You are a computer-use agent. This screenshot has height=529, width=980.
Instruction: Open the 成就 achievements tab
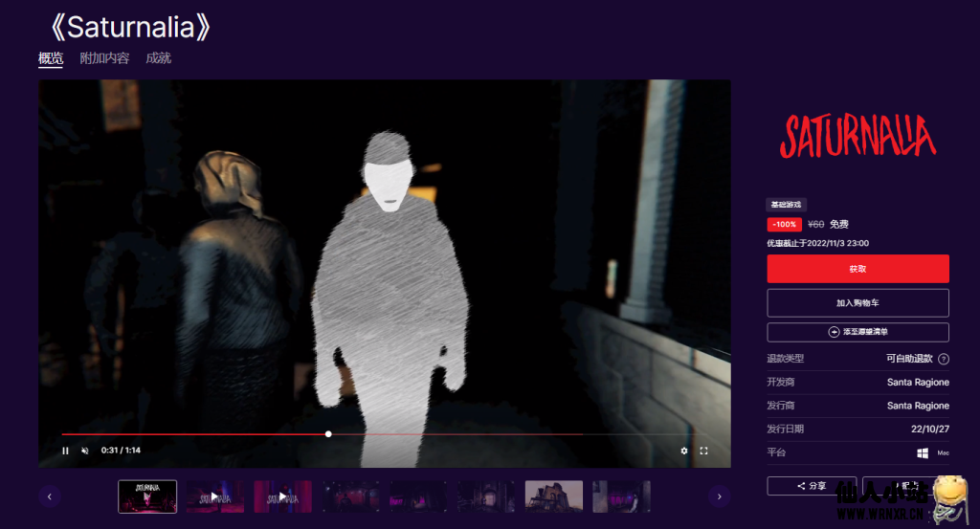pyautogui.click(x=158, y=58)
